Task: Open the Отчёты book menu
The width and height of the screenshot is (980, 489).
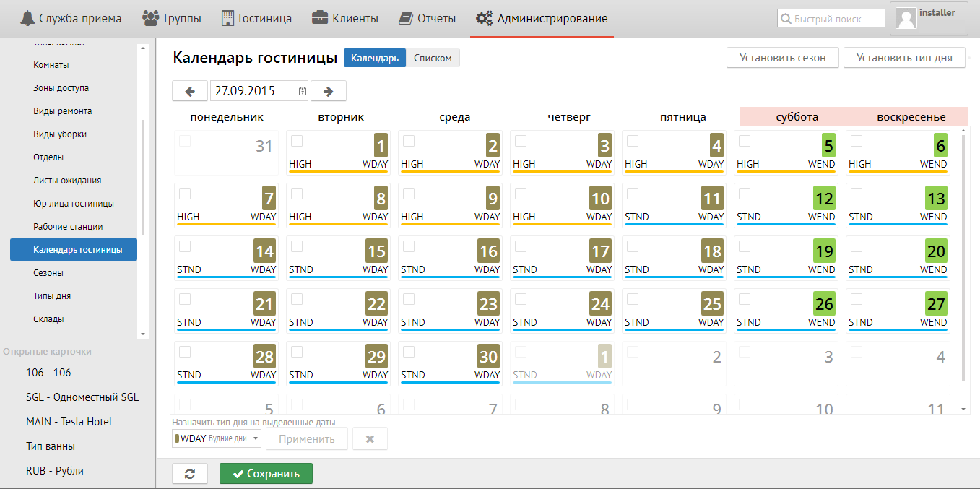Action: pyautogui.click(x=427, y=18)
